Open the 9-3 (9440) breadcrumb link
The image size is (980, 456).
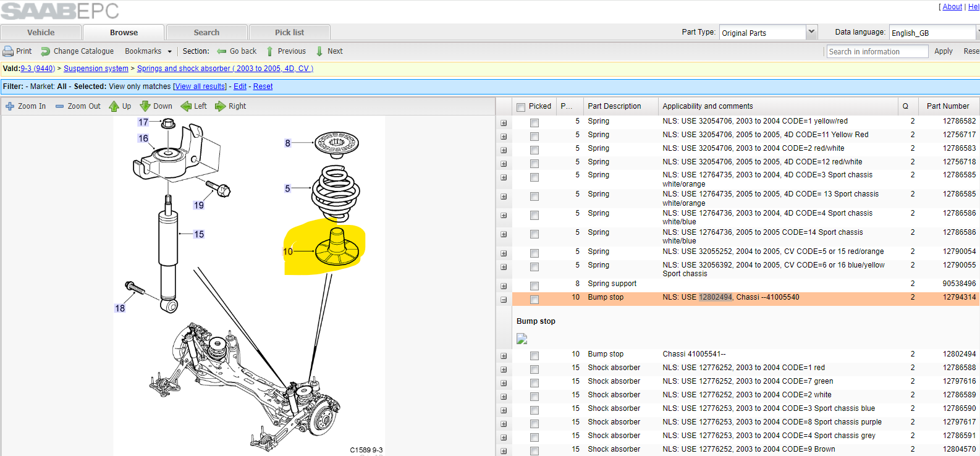pyautogui.click(x=38, y=69)
